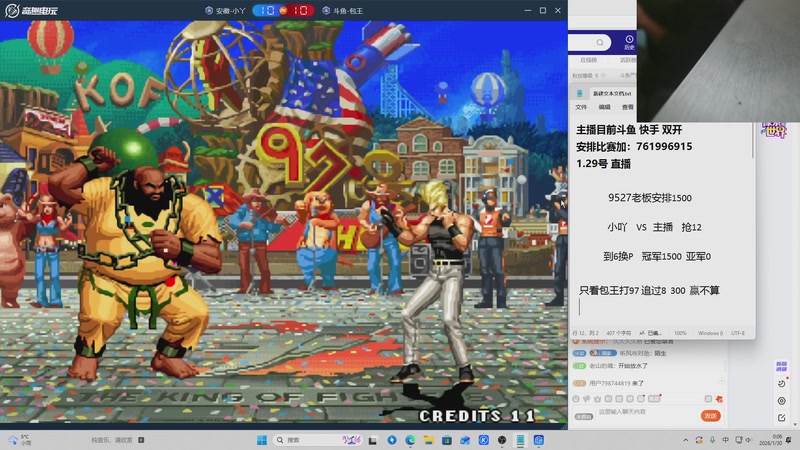Click the game platform logo in the title bar
Screen dimensions: 800x450
click(x=31, y=10)
